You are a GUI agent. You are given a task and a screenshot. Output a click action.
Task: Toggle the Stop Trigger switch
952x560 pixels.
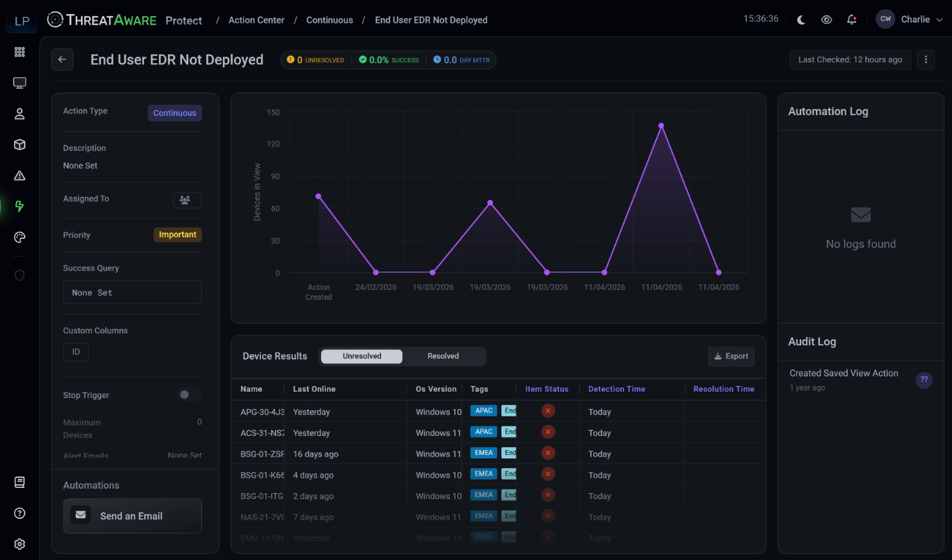(x=189, y=395)
